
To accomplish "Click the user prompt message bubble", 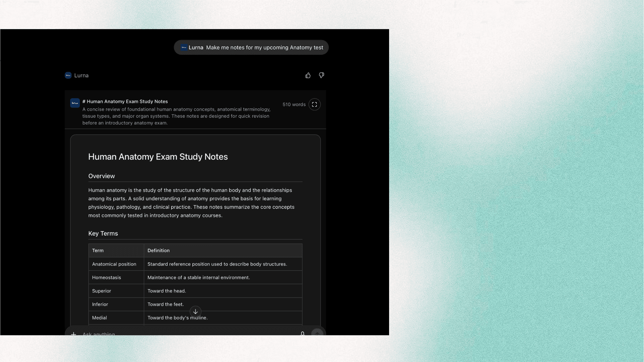I will click(251, 48).
